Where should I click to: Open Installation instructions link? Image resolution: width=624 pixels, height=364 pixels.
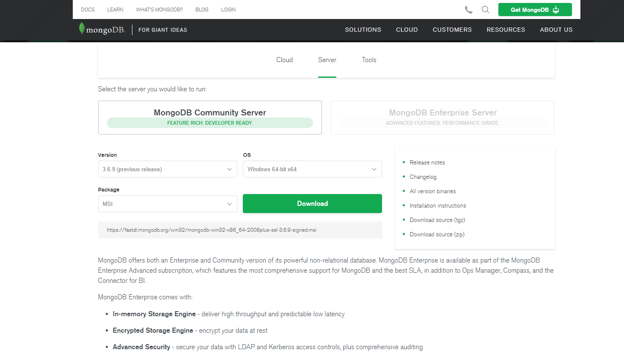pyautogui.click(x=438, y=205)
